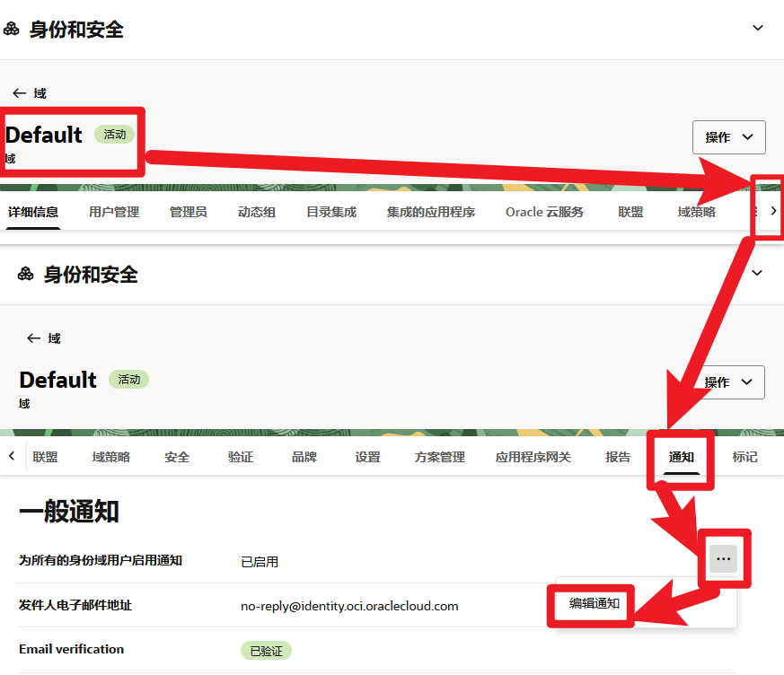
Task: Open the 动态组 tab
Action: pyautogui.click(x=257, y=212)
